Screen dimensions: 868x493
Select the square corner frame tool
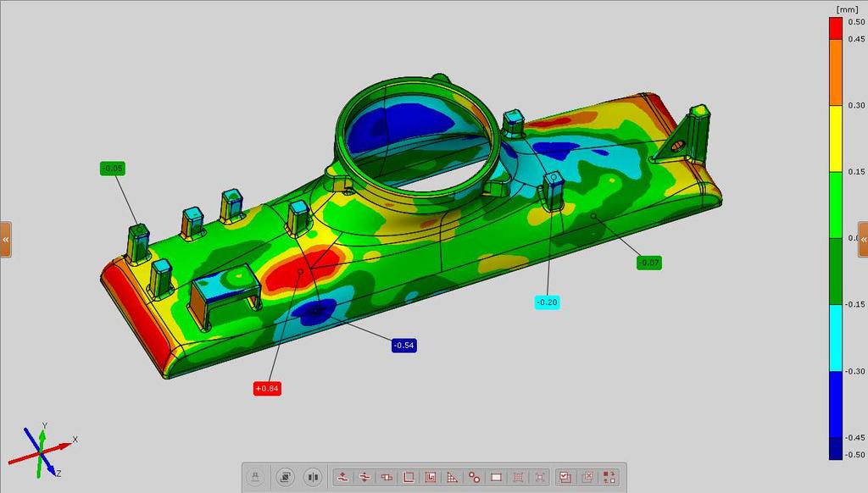(409, 476)
